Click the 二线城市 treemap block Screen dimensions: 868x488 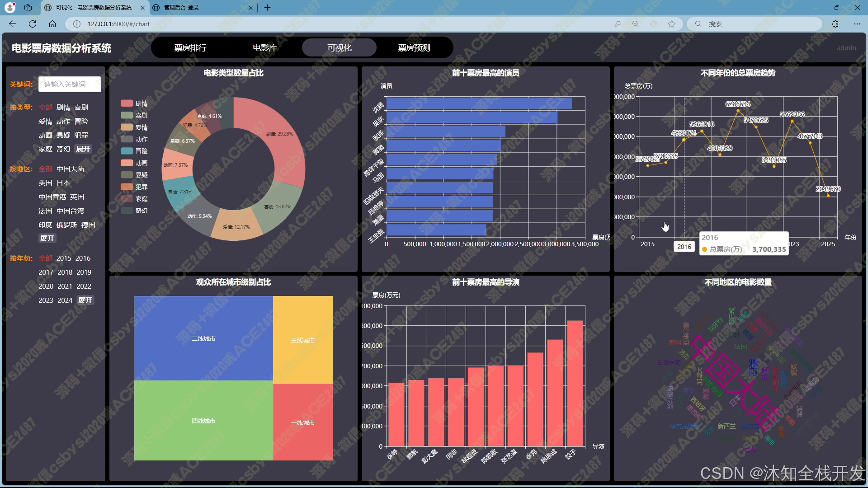(203, 338)
